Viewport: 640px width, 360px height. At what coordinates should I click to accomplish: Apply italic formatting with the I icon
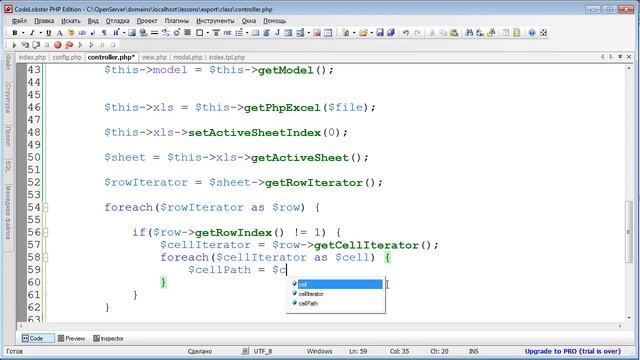[32, 33]
